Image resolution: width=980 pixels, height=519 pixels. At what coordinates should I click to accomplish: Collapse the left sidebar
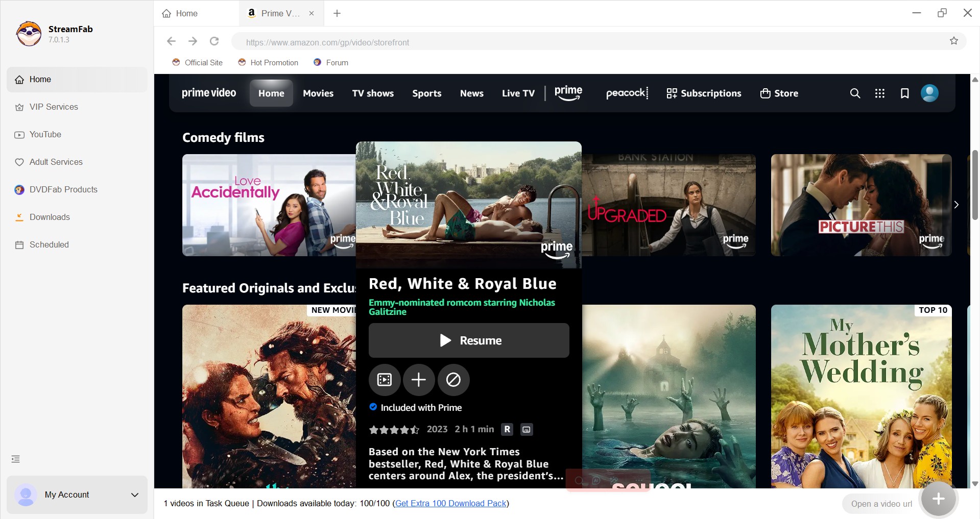(15, 459)
